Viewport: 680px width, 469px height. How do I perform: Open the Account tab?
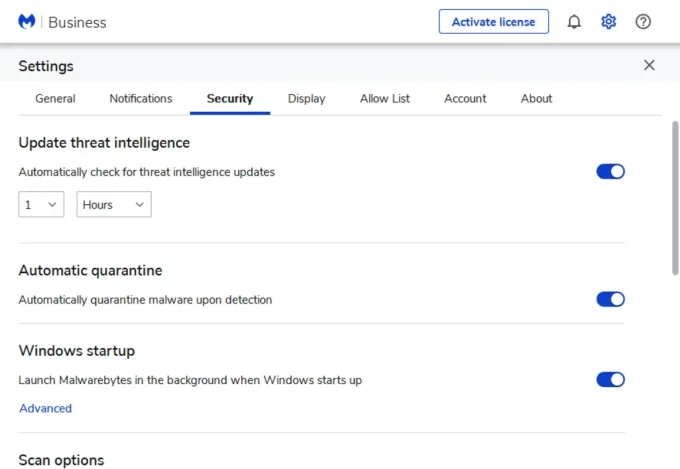pos(465,99)
